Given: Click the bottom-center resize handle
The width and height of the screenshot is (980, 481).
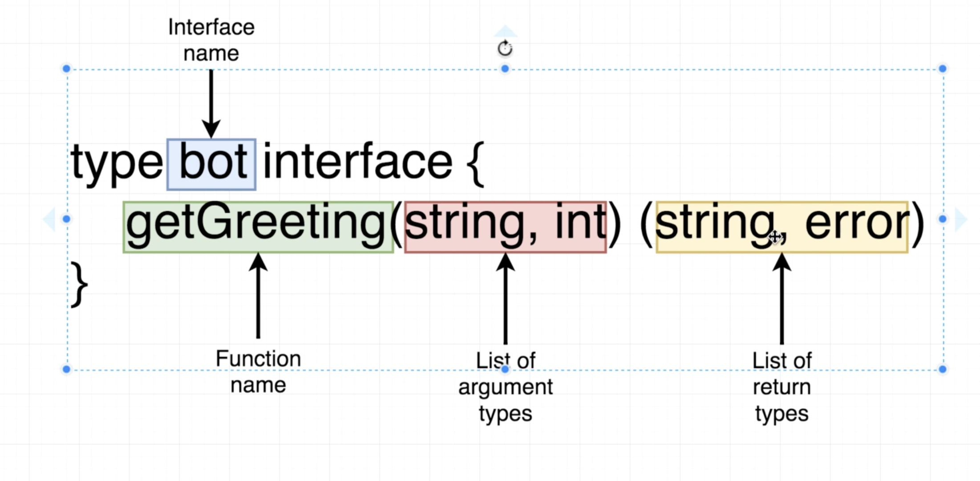Looking at the screenshot, I should [505, 369].
